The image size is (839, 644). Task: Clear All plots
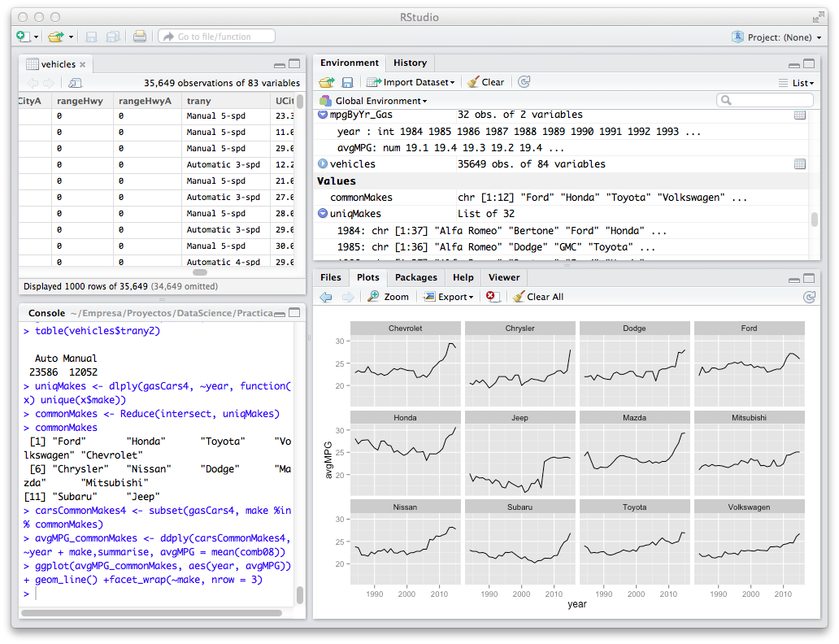[x=537, y=297]
